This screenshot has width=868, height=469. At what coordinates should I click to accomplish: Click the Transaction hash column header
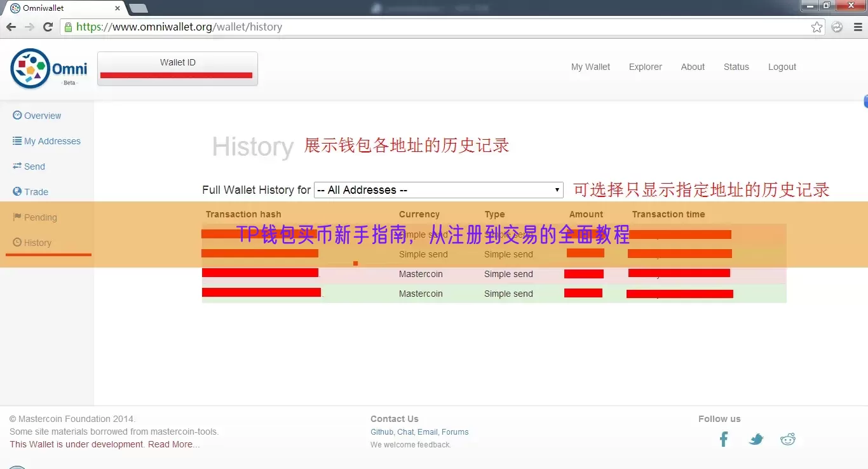point(243,214)
